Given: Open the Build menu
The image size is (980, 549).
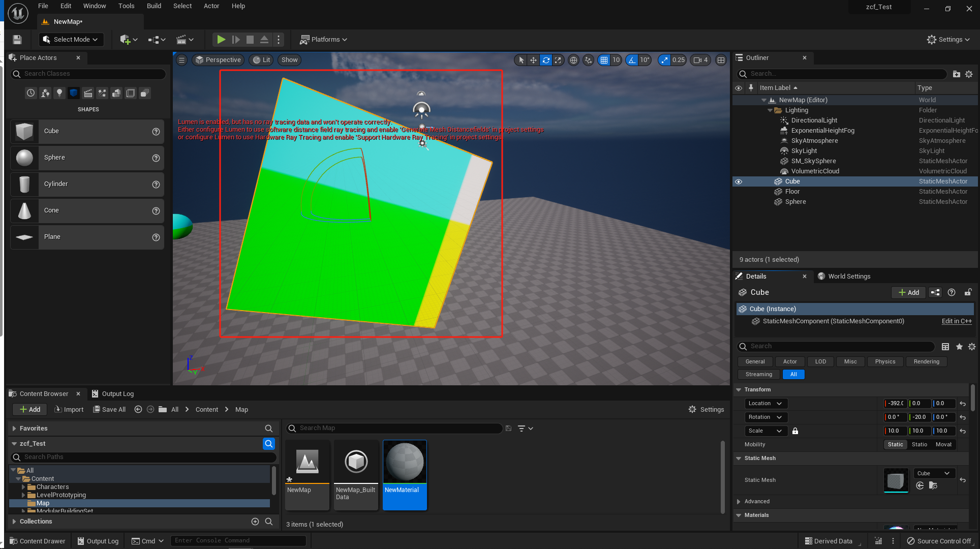Looking at the screenshot, I should click(154, 6).
